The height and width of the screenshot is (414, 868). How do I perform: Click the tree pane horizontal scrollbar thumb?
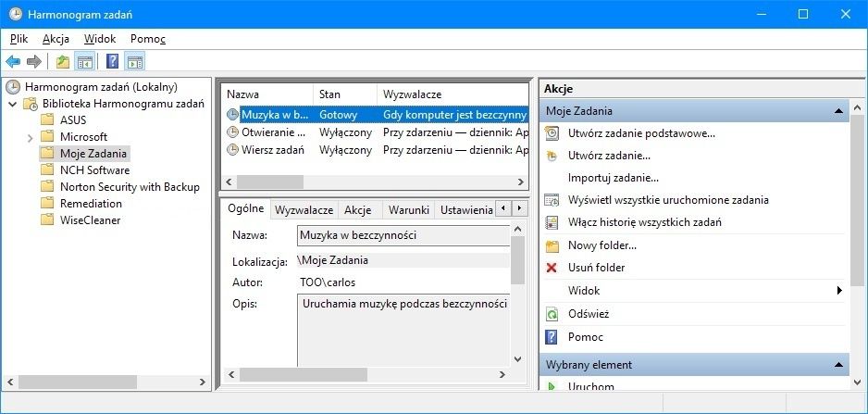point(78,382)
